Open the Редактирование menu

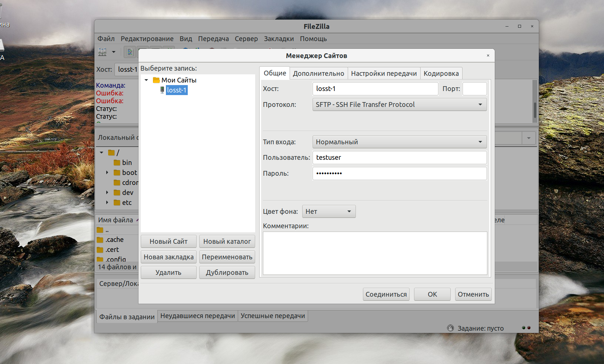pyautogui.click(x=147, y=39)
